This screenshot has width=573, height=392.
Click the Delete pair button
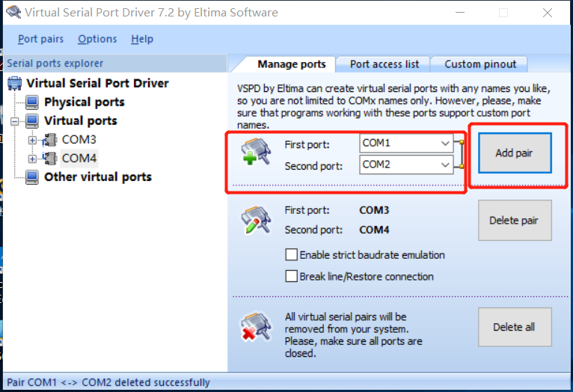pyautogui.click(x=515, y=220)
